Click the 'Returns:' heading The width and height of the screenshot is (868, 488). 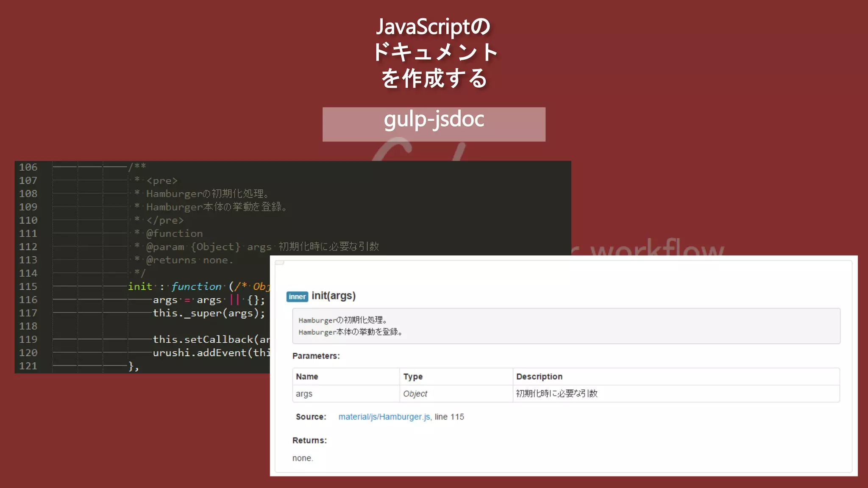point(309,441)
